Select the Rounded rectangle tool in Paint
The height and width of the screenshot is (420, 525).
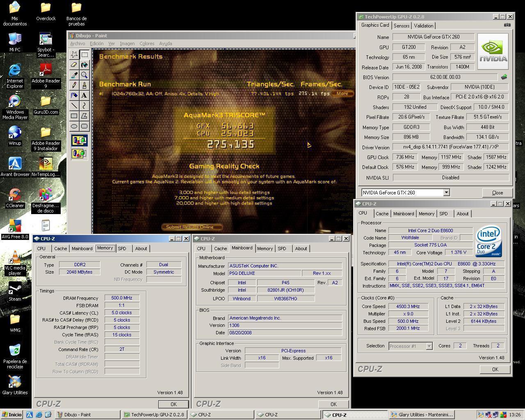coord(84,126)
